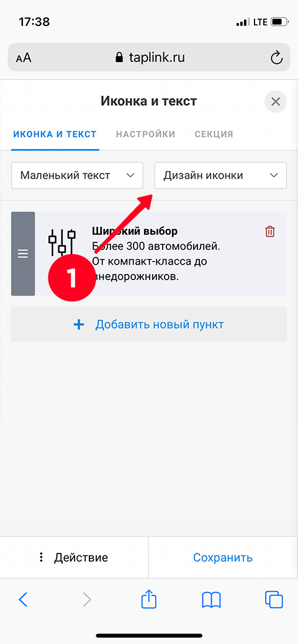Delete the item with the red trash icon
Viewport: 298px width, 644px height.
269,232
